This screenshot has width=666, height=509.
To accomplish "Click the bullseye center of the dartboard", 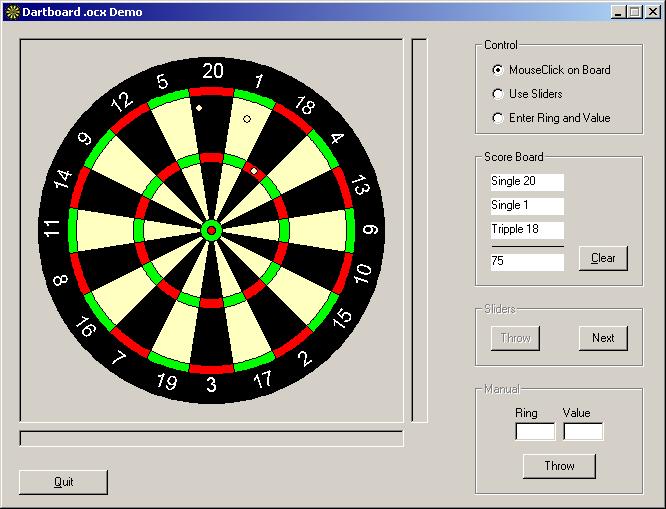I will click(211, 231).
